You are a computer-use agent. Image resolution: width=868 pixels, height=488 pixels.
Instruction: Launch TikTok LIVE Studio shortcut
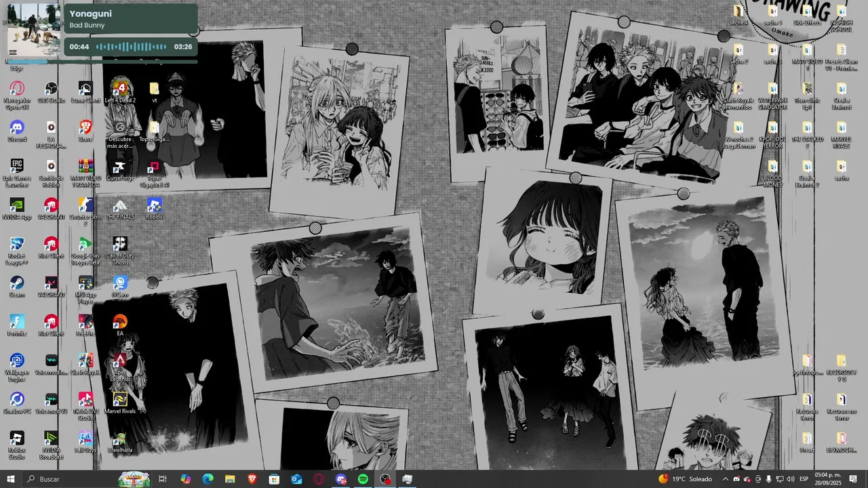point(85,407)
